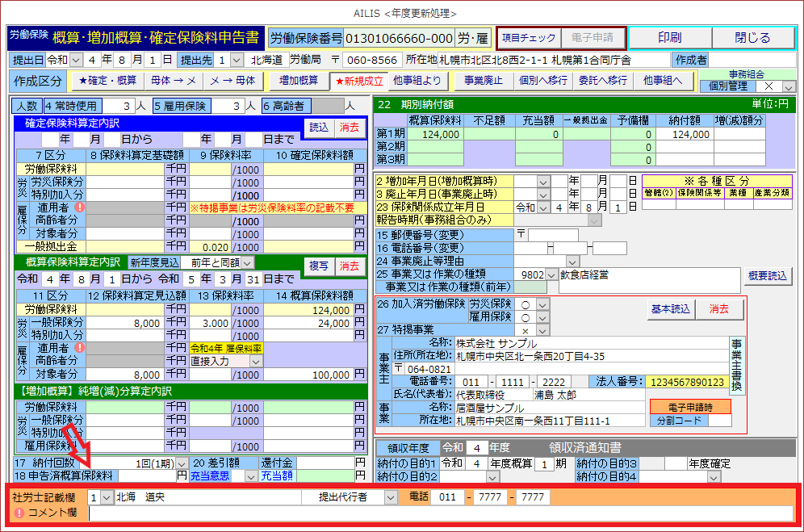The image size is (804, 532).
Task: Click the warning icon next to 適用者
Action: coord(79,207)
